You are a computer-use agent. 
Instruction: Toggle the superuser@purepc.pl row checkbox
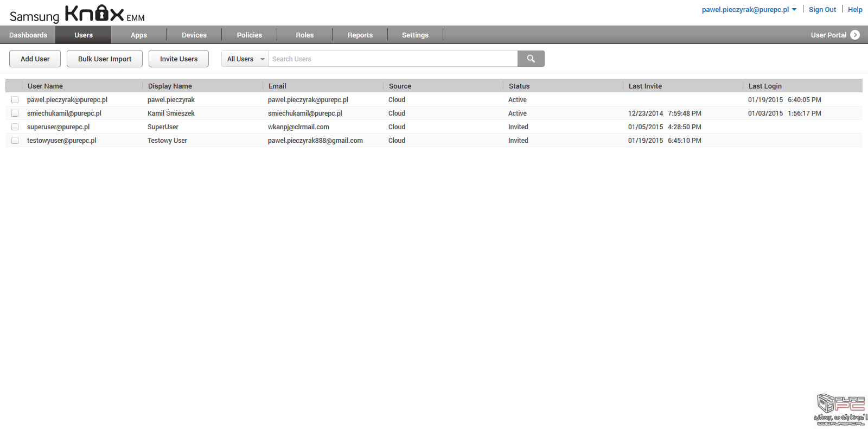[15, 127]
